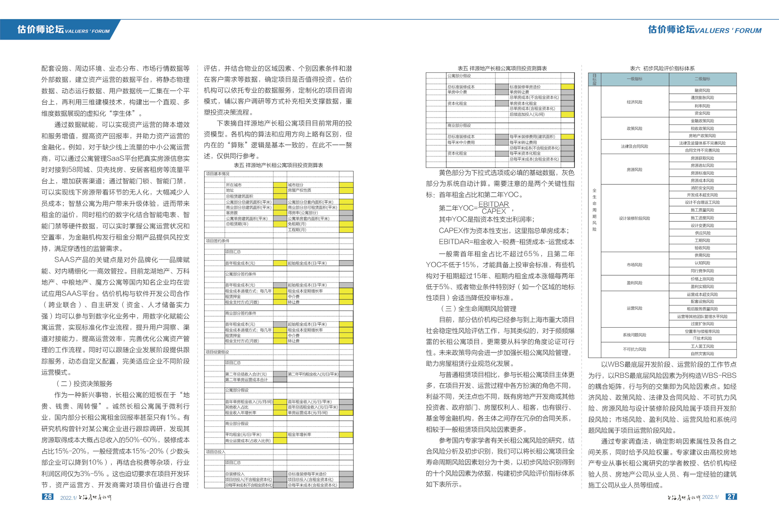
Task: Click the '价格上涨风险' table cell
Action: [703, 279]
